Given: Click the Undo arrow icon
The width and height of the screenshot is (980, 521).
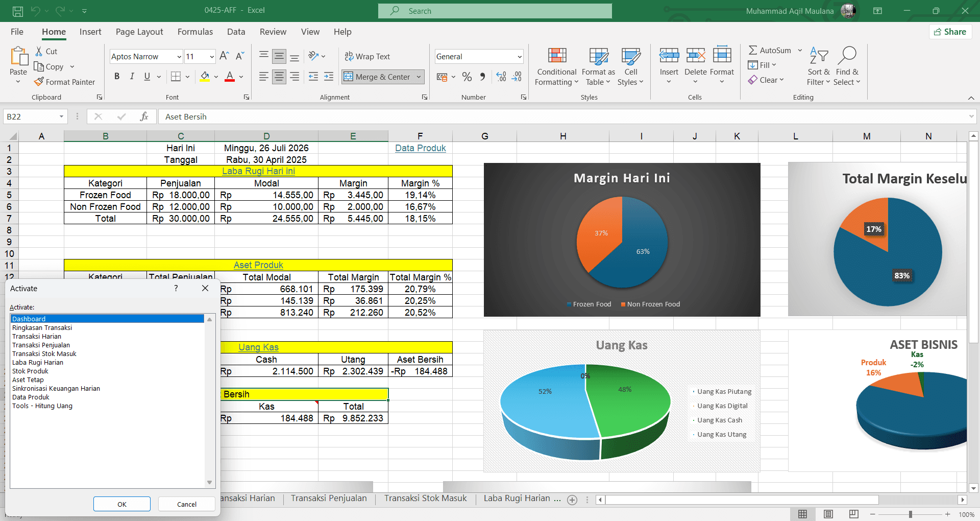Looking at the screenshot, I should (x=35, y=11).
